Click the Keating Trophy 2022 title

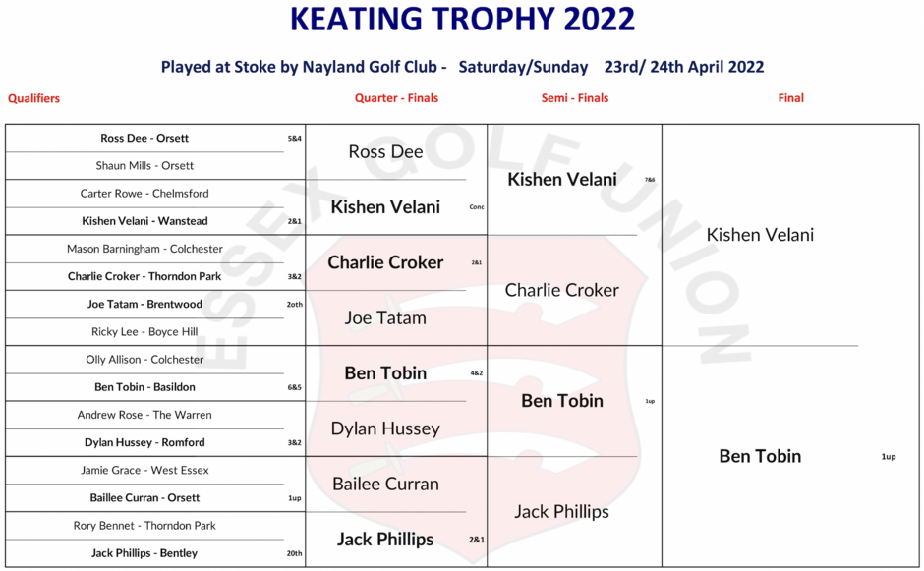coord(462,20)
